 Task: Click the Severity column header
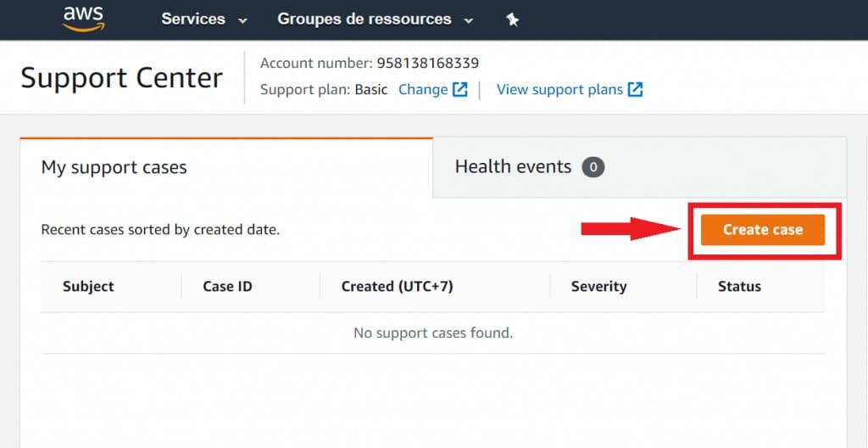point(599,287)
